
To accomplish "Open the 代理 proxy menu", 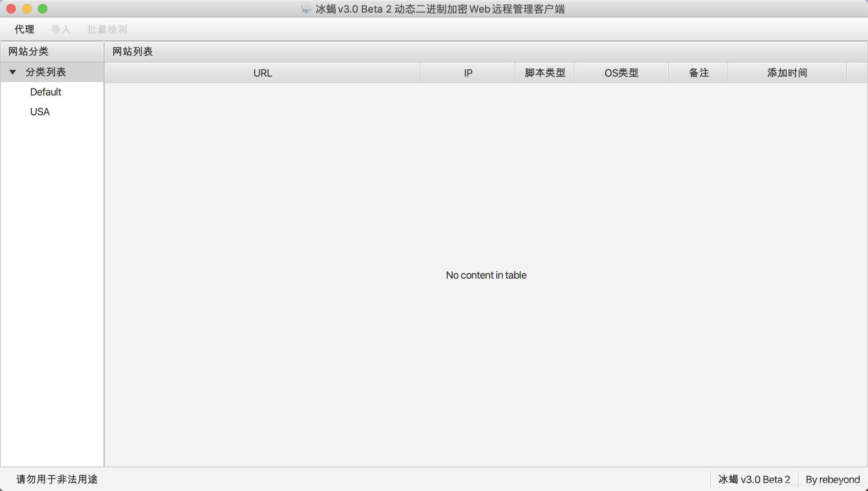I will [x=24, y=29].
